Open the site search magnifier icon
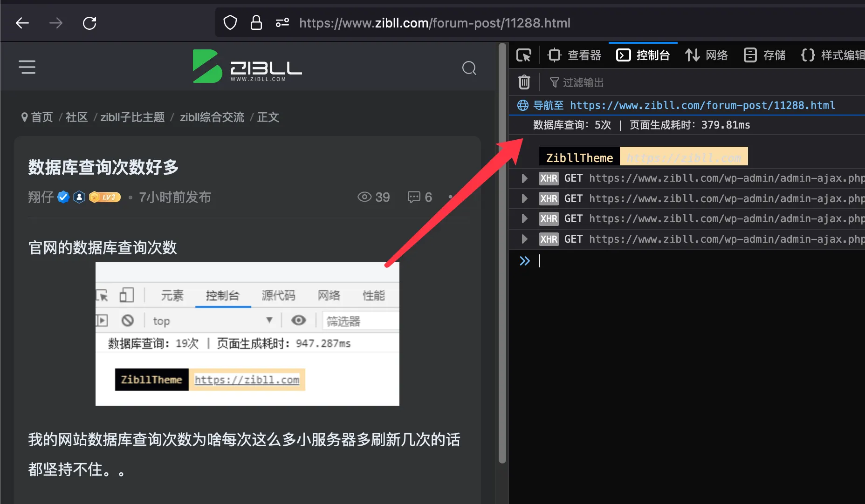 tap(469, 68)
